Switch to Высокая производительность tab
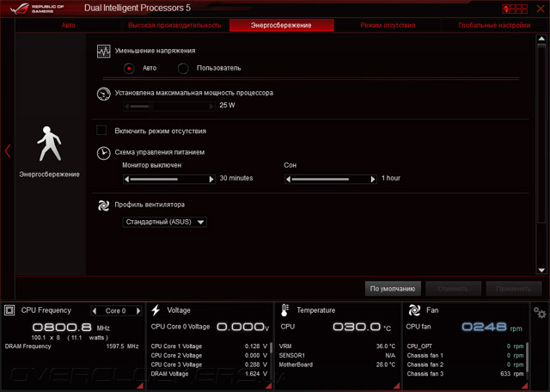Viewport: 550px width, 392px height. [x=174, y=25]
